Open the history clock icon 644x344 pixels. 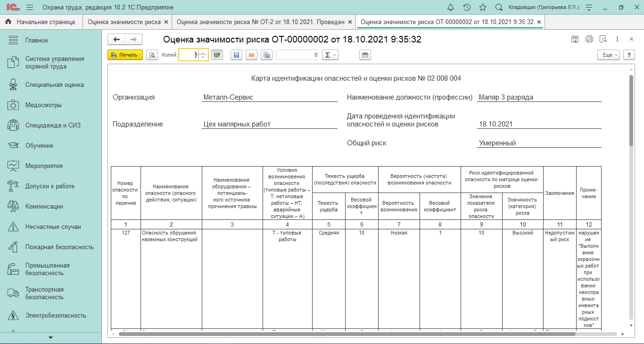click(x=467, y=8)
